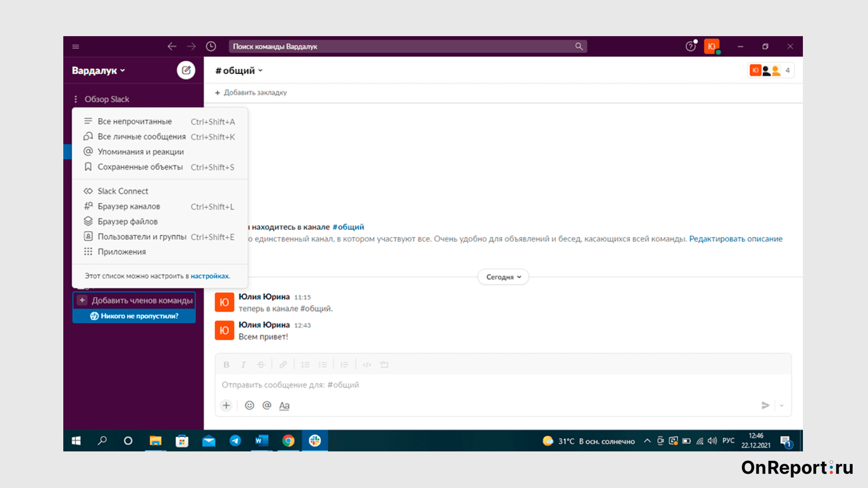Open Telegram from taskbar
Screen dimensions: 868x488
[x=235, y=441]
